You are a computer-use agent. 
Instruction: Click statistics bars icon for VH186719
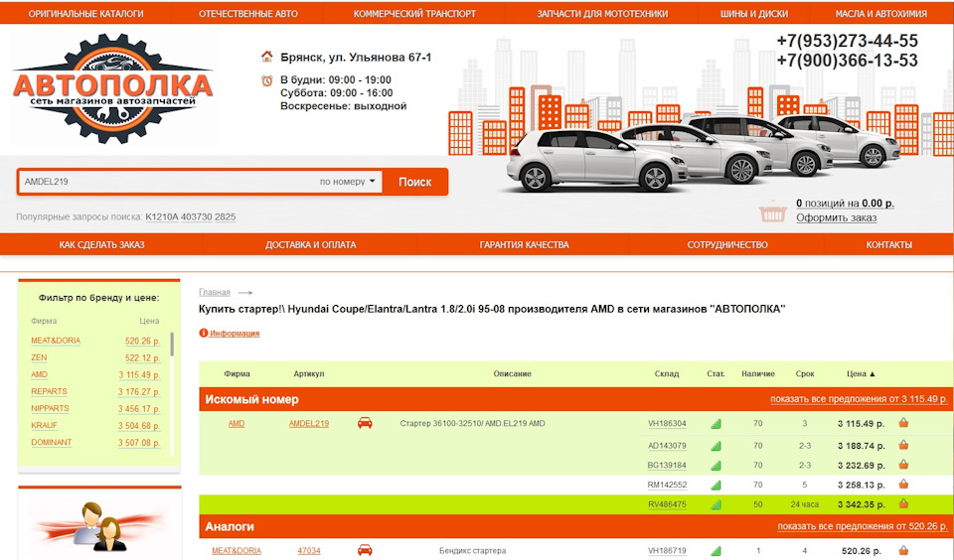pos(716,551)
